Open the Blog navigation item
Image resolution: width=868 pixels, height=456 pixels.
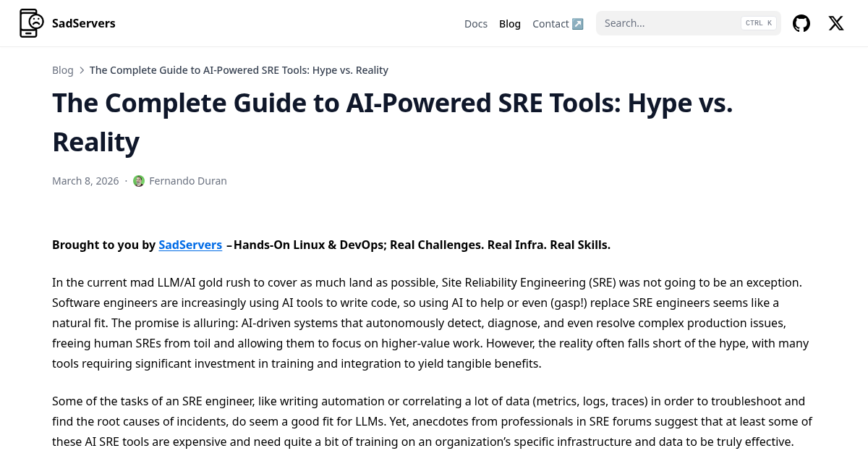click(510, 24)
